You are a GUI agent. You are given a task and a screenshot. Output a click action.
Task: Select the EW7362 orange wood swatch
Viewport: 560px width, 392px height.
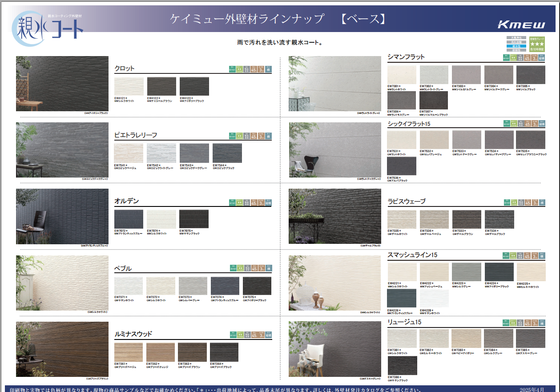[x=161, y=352]
